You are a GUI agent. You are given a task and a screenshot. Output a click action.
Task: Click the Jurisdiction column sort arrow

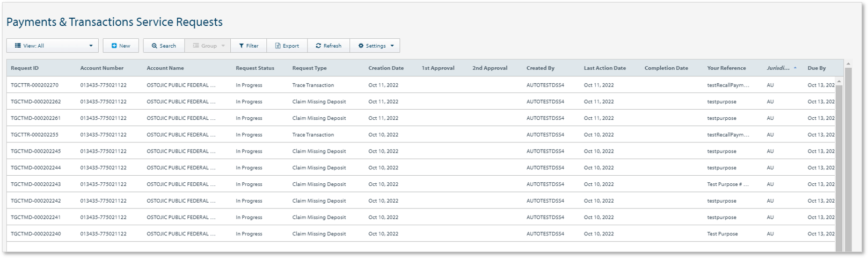pos(795,68)
